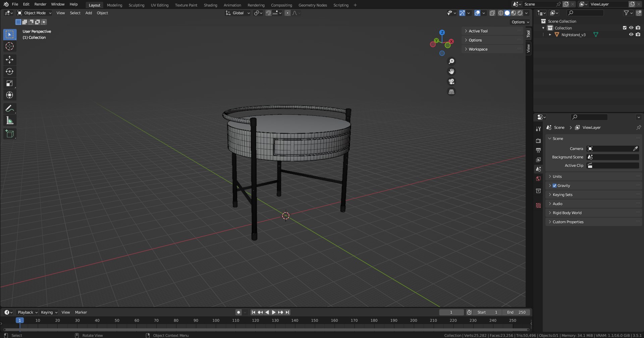Activate the Cursor tool

[9, 46]
